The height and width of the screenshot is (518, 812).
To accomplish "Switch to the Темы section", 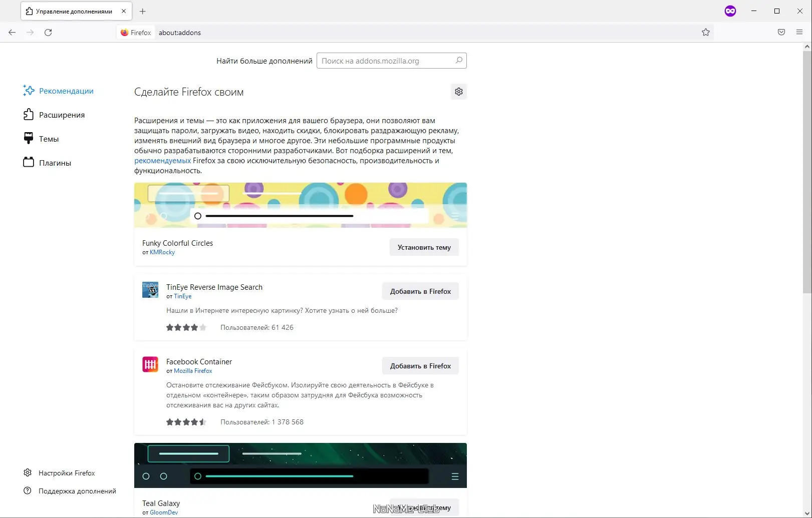I will [41, 139].
